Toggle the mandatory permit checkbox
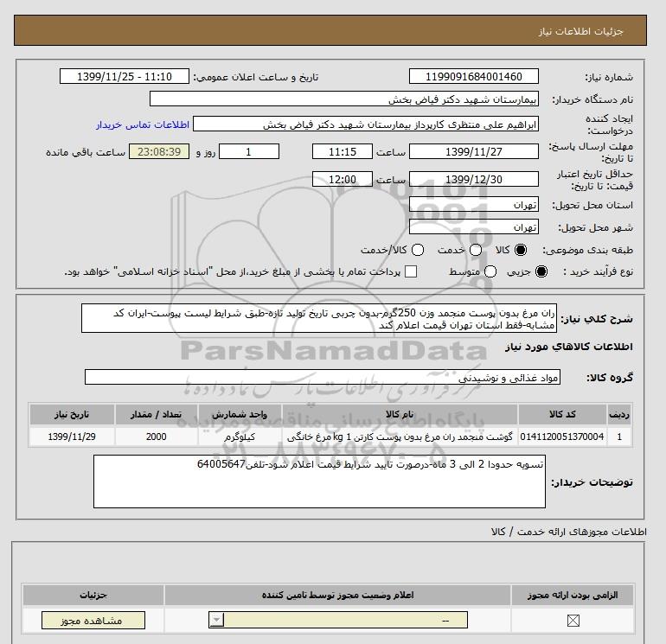This screenshot has height=644, width=666. point(573,621)
